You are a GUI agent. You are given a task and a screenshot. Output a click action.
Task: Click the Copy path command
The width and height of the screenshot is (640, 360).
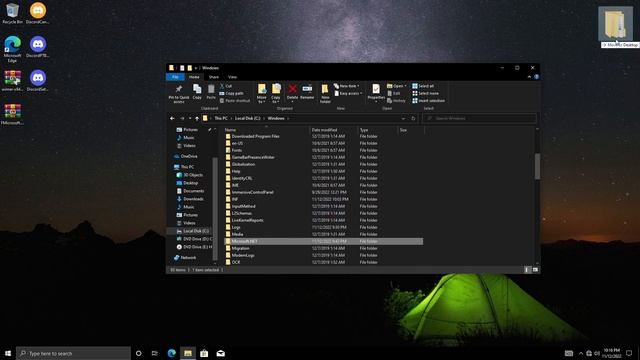[231, 93]
